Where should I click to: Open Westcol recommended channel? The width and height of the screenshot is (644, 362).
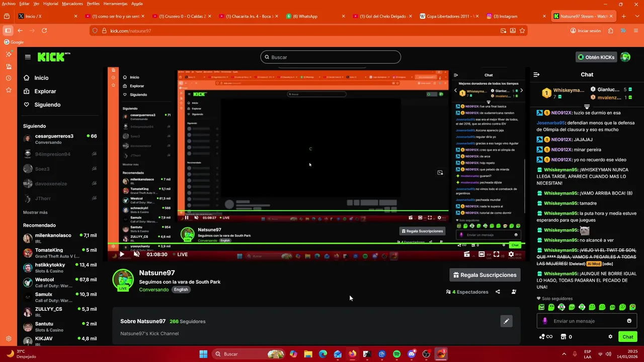[59, 283]
